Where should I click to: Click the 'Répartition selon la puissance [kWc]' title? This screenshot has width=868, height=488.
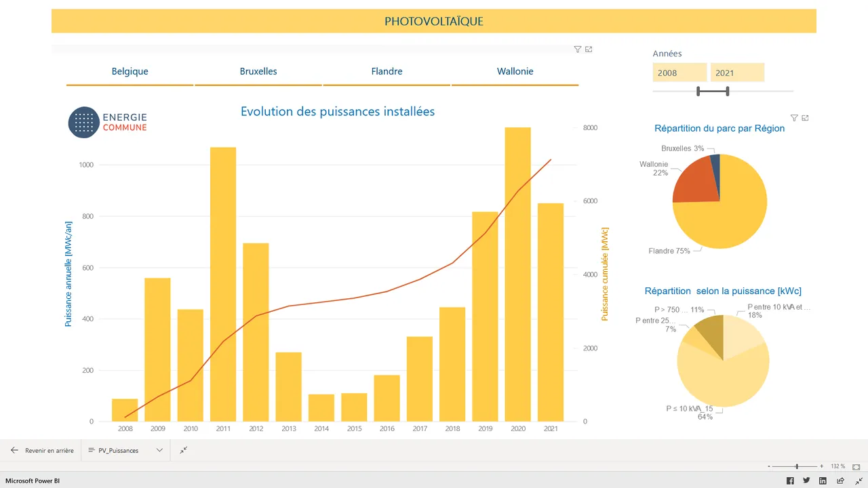pyautogui.click(x=723, y=291)
